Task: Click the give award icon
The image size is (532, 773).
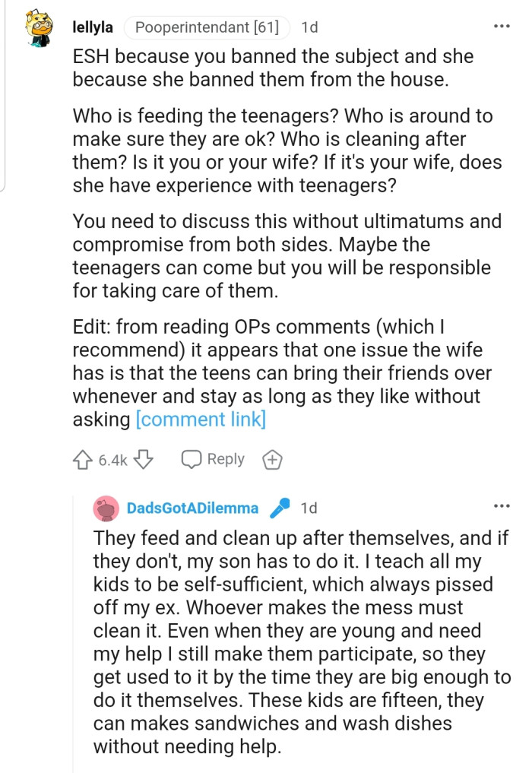Action: (x=271, y=460)
